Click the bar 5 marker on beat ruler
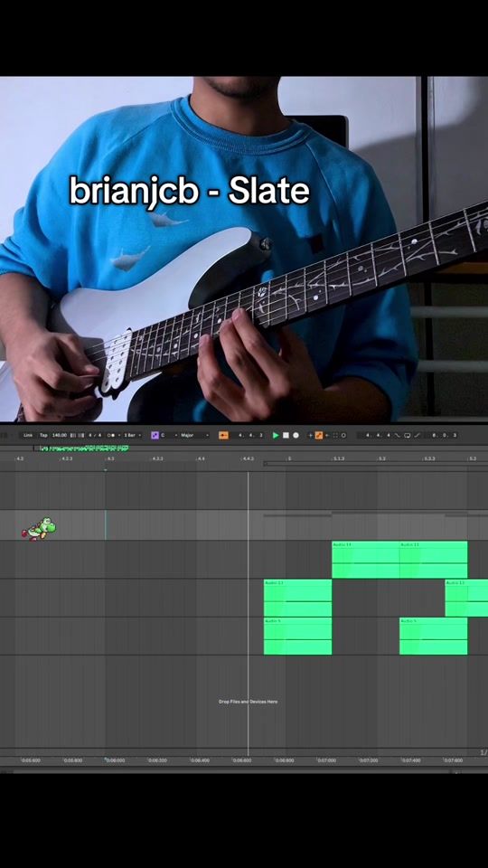Image resolution: width=488 pixels, height=868 pixels. 289,459
